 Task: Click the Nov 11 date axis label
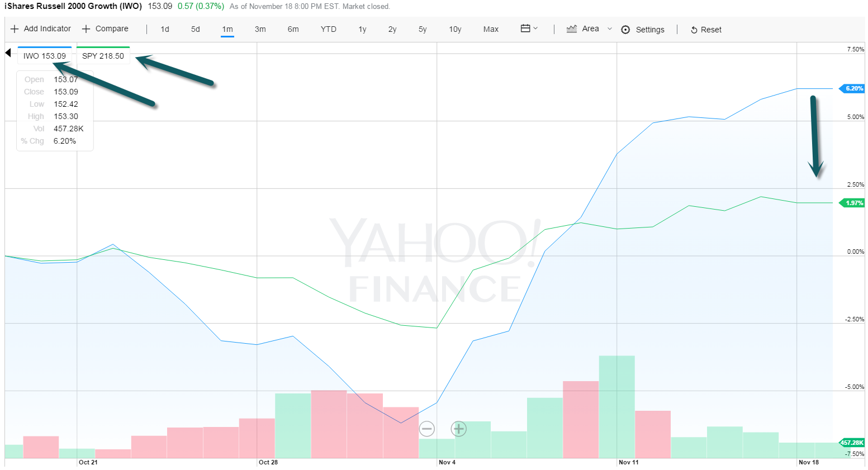629,463
